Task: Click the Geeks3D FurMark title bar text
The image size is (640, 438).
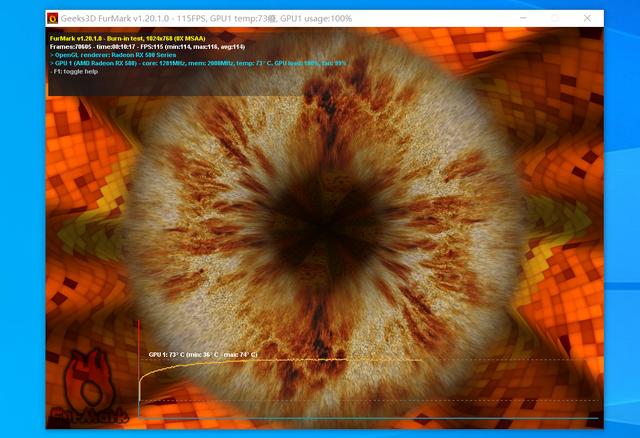Action: coord(206,18)
